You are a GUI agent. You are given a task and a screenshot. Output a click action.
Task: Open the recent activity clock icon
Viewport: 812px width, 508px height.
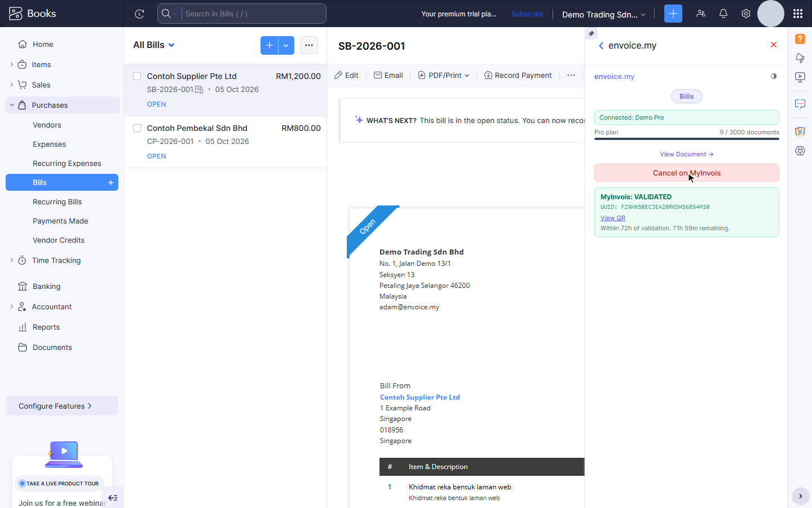(139, 14)
